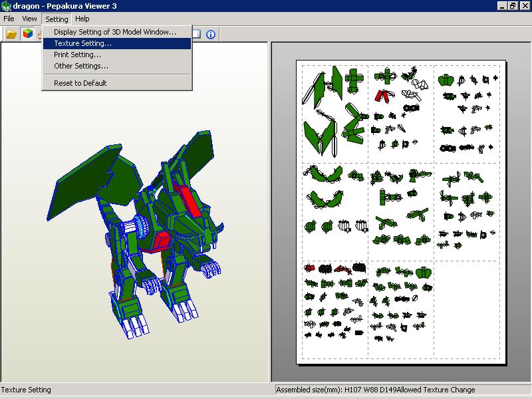The width and height of the screenshot is (532, 399).
Task: Open Other Settings entry
Action: point(117,66)
